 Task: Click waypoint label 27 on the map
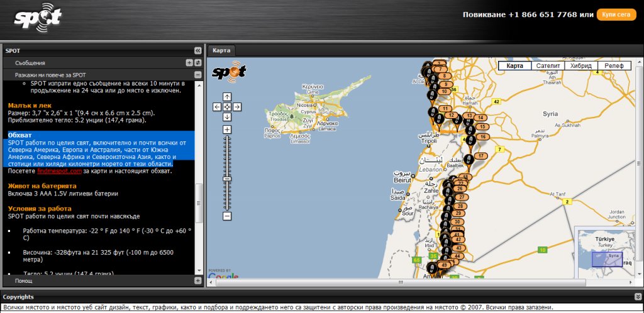click(461, 197)
